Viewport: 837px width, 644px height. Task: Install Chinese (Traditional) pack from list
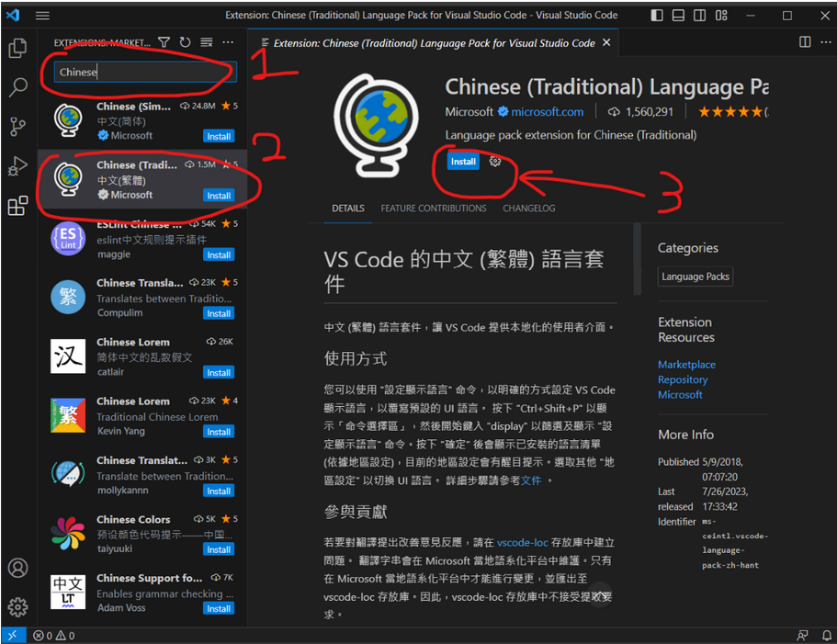coord(219,196)
